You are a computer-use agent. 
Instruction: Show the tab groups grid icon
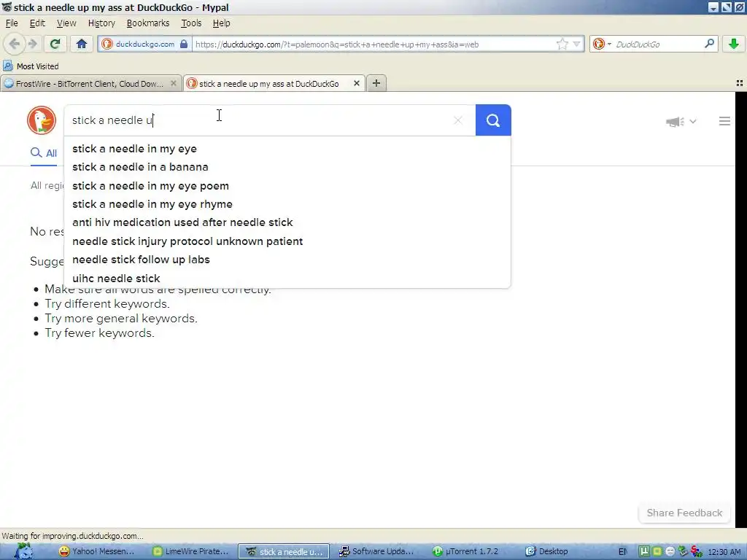[x=740, y=83]
